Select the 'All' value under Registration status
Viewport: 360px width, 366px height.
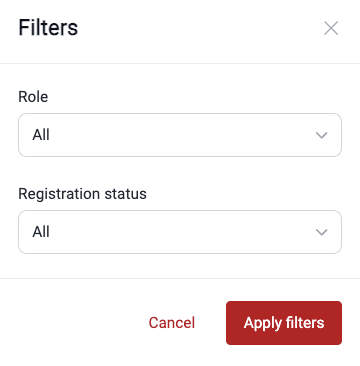[41, 232]
